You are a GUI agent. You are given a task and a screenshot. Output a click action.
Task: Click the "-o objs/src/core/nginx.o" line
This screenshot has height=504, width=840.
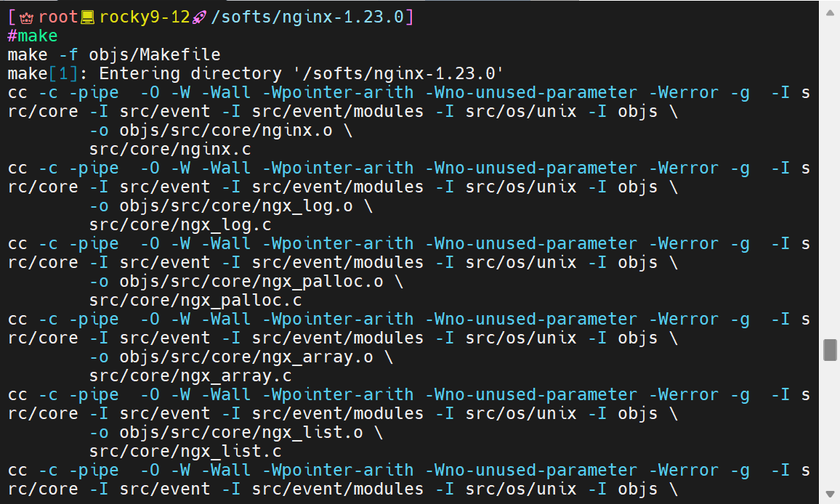click(221, 130)
